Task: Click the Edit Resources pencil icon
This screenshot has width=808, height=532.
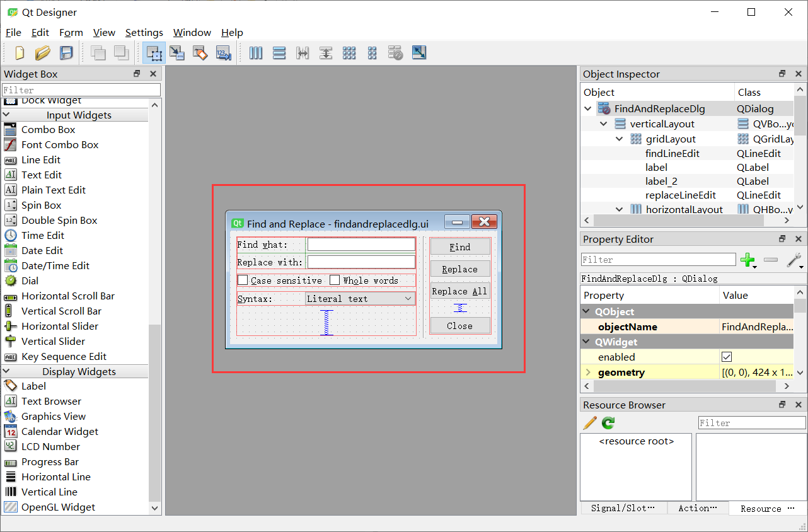Action: click(x=590, y=423)
